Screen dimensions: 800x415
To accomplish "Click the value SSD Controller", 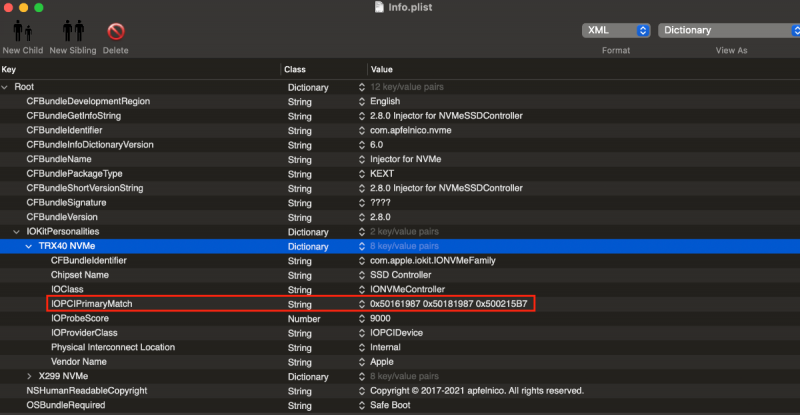I will tap(401, 275).
